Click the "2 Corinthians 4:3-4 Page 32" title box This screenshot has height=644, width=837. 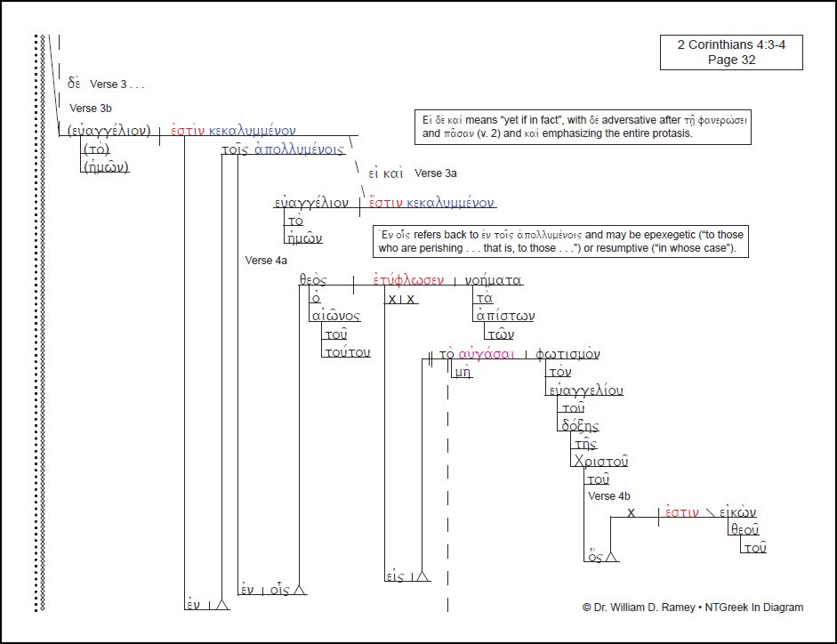point(731,52)
